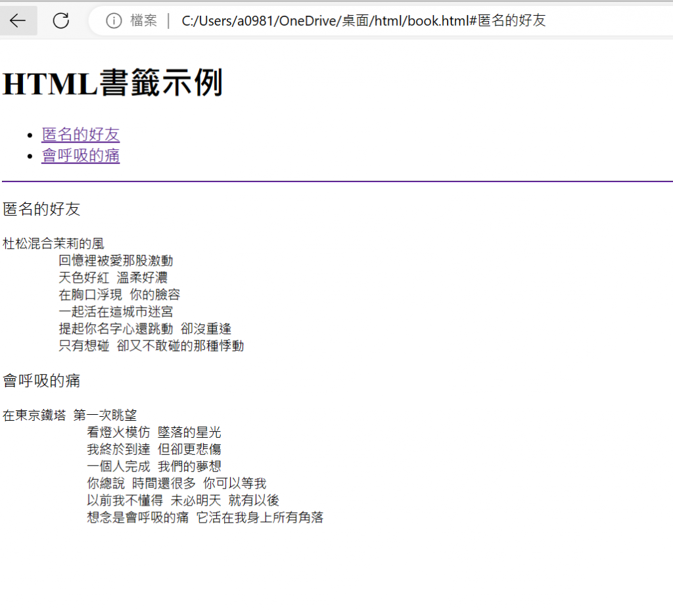Reload the page with refresh icon
Screen dimensions: 673x616
(61, 20)
